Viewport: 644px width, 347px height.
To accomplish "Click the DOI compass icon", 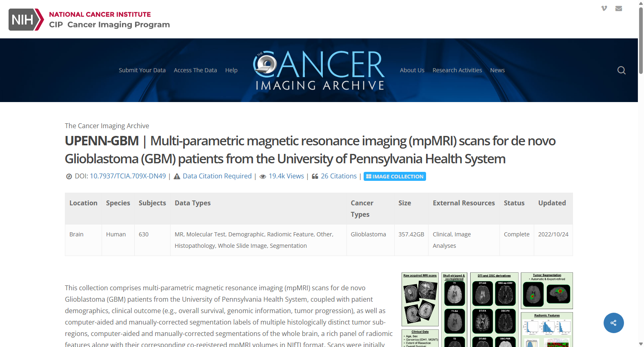I will (69, 176).
